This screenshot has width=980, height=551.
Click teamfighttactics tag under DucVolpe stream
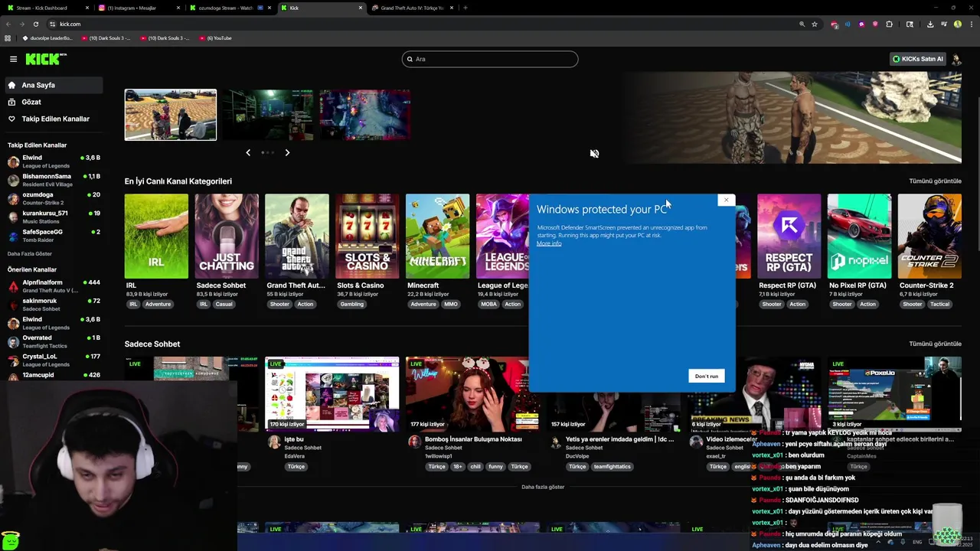612,466
